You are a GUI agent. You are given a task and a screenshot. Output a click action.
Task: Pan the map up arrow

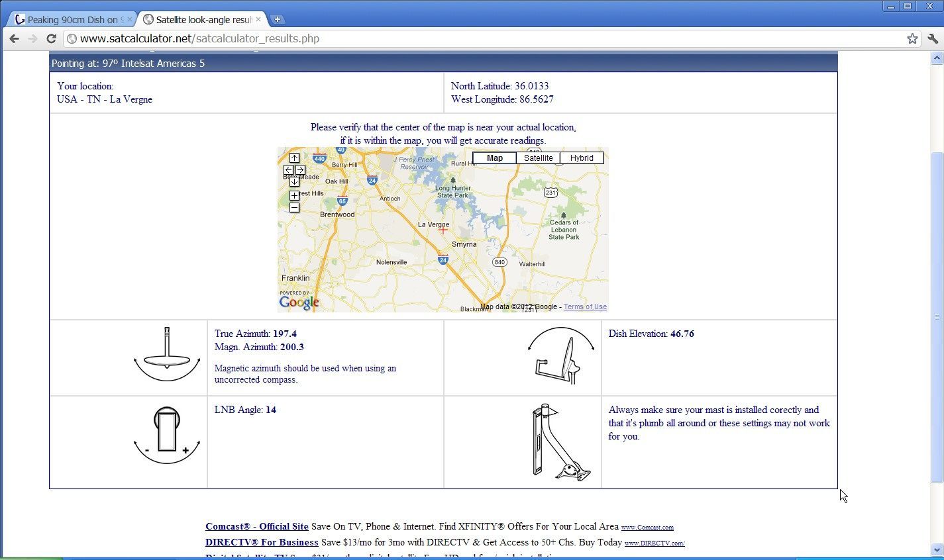point(294,158)
